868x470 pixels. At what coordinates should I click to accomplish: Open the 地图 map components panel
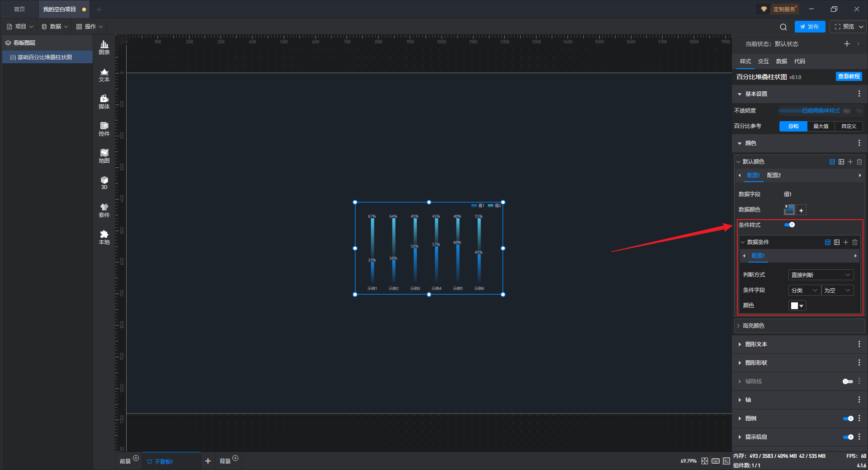104,156
